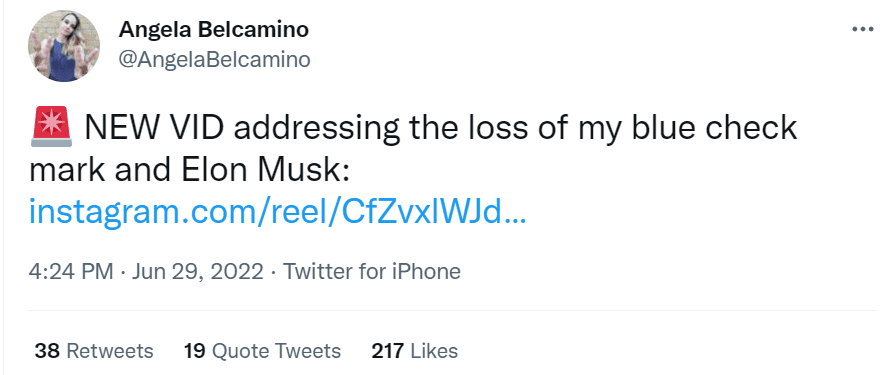The image size is (894, 375).
Task: Open the 217 Likes list
Action: coord(415,350)
